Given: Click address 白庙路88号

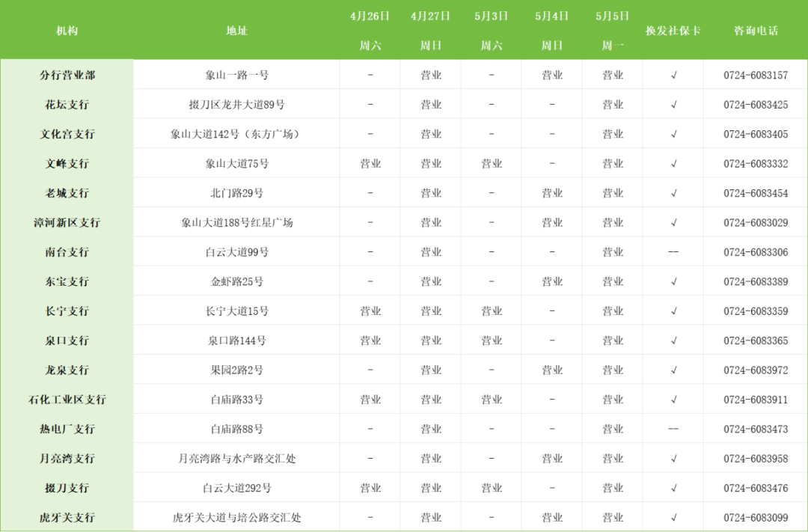Looking at the screenshot, I should [236, 429].
